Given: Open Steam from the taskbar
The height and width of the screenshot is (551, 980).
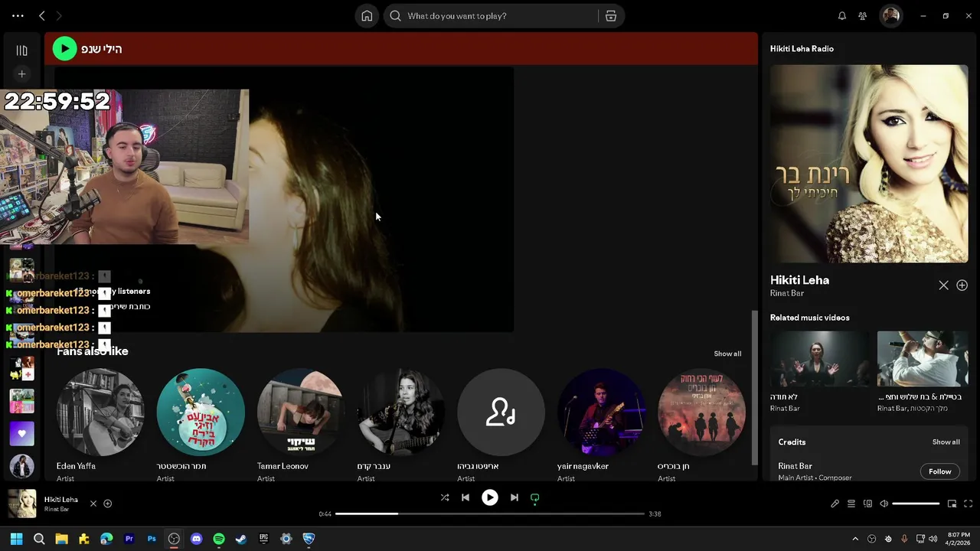Looking at the screenshot, I should coord(241,539).
